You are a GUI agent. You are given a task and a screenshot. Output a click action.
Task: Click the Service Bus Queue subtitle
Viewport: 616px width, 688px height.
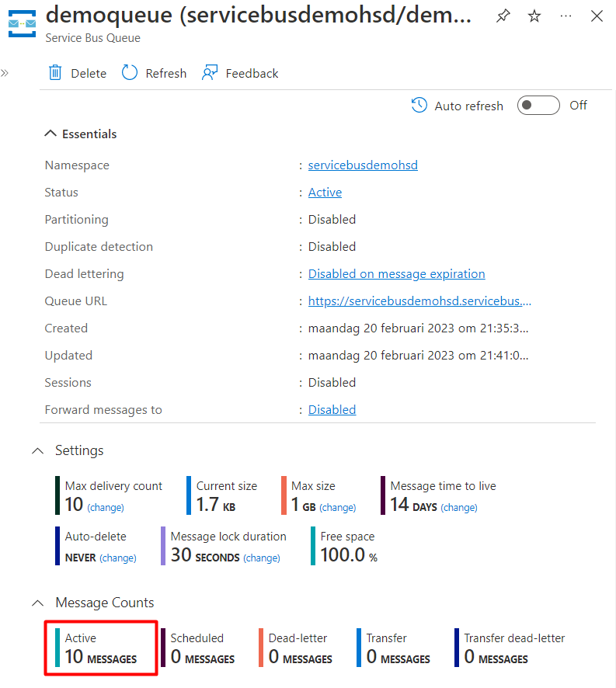tap(92, 38)
